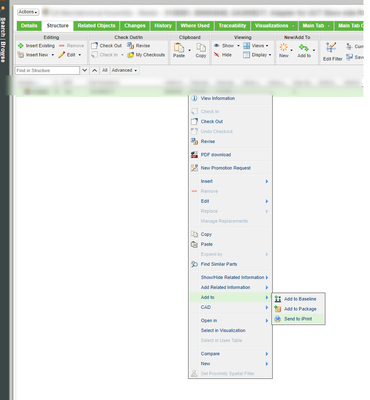Open the Actions dropdown

[x=28, y=12]
